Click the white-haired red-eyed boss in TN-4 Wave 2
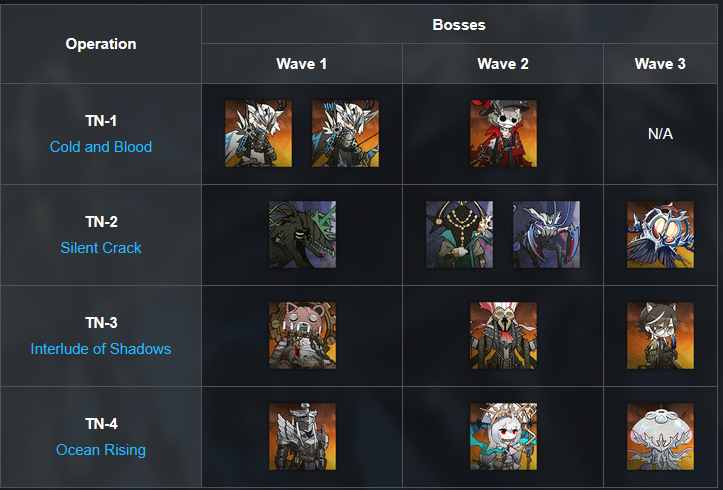723x490 pixels. (503, 437)
